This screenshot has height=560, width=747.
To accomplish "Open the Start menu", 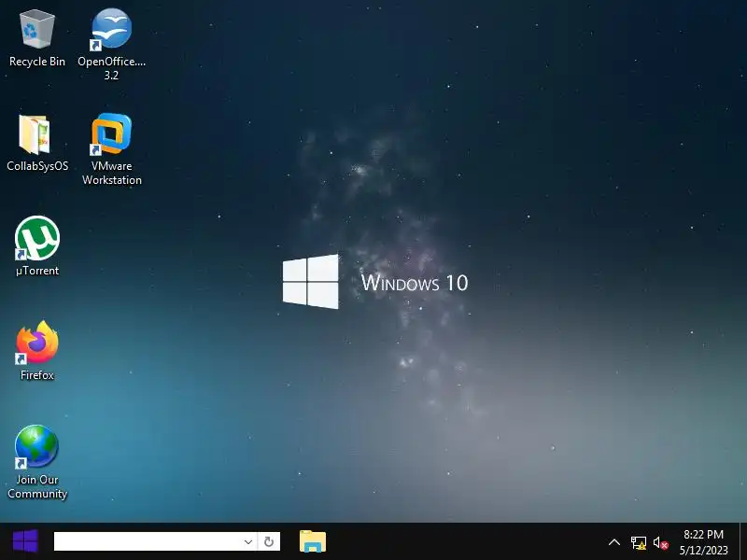I will click(25, 541).
